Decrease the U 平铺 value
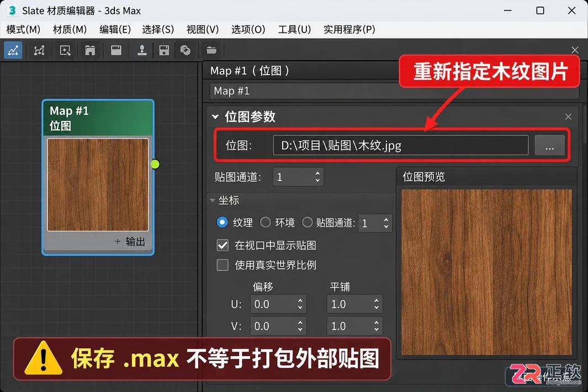The width and height of the screenshot is (588, 392). (377, 308)
